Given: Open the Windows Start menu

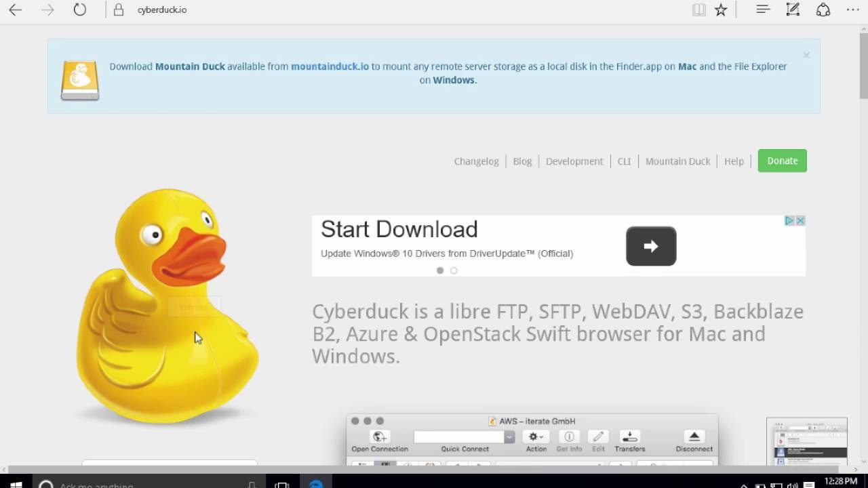Looking at the screenshot, I should pyautogui.click(x=16, y=484).
